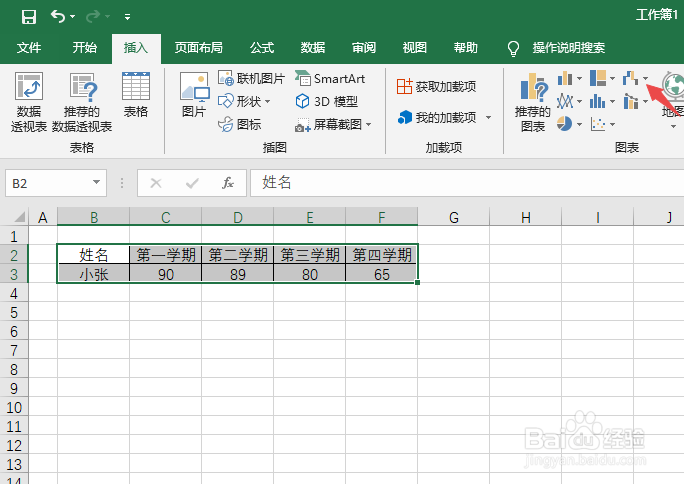The height and width of the screenshot is (484, 684).
Task: Switch to the 公式 tab
Action: click(x=262, y=48)
